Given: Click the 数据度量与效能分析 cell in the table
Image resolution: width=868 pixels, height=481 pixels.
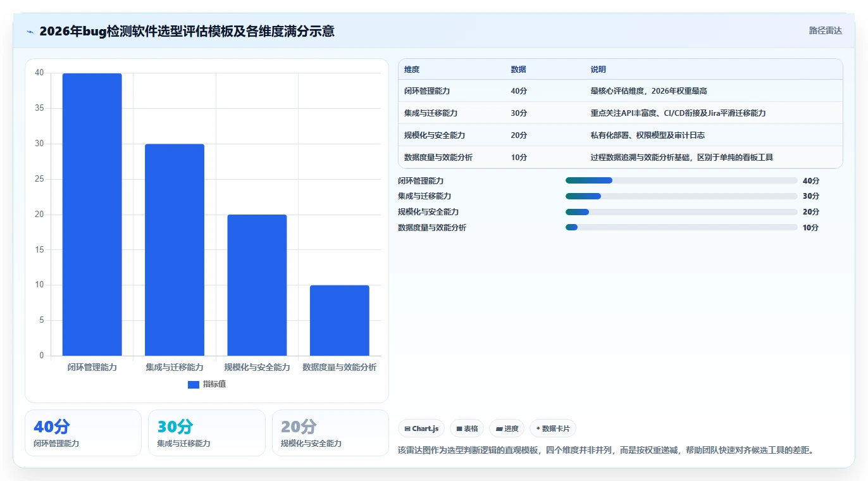Looking at the screenshot, I should coord(438,158).
